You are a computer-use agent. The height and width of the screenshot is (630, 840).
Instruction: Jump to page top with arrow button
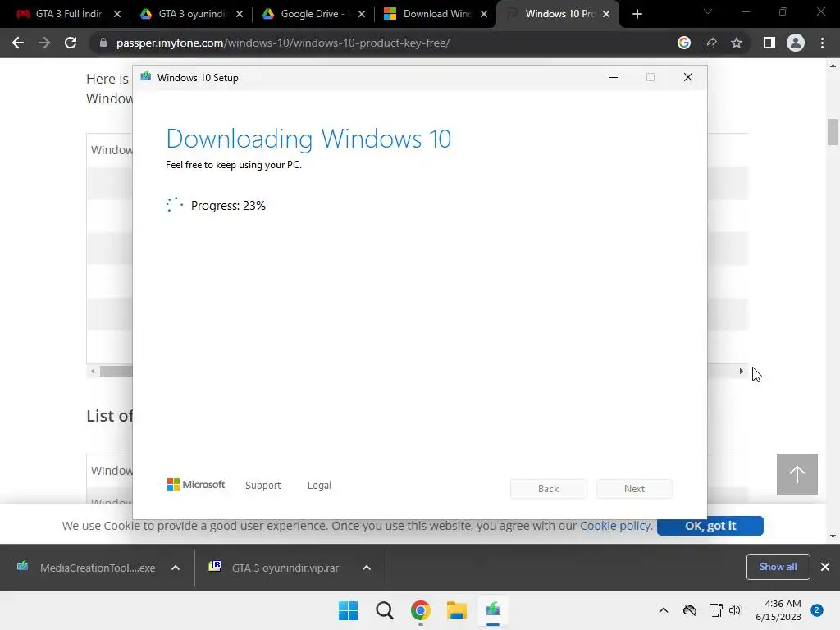pyautogui.click(x=797, y=474)
